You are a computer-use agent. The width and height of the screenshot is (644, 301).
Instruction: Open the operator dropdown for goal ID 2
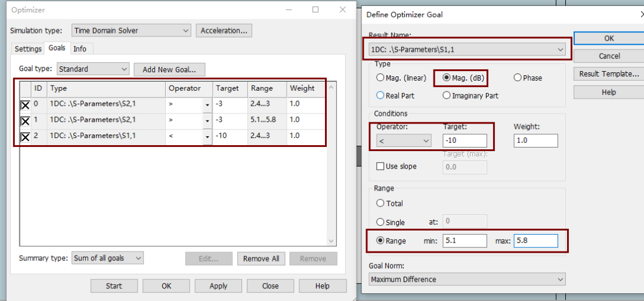coord(208,136)
